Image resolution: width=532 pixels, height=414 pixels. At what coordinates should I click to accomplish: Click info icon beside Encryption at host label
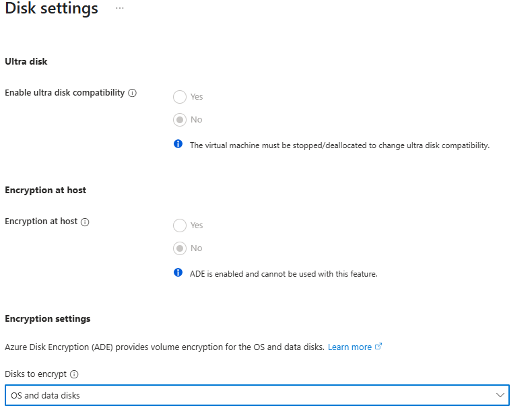pos(85,221)
